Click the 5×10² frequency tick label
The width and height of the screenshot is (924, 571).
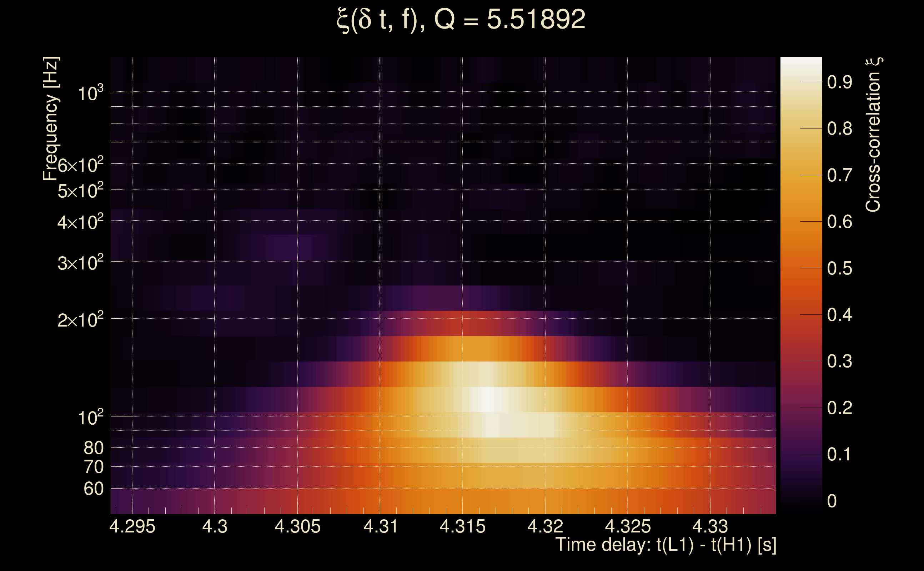(80, 191)
